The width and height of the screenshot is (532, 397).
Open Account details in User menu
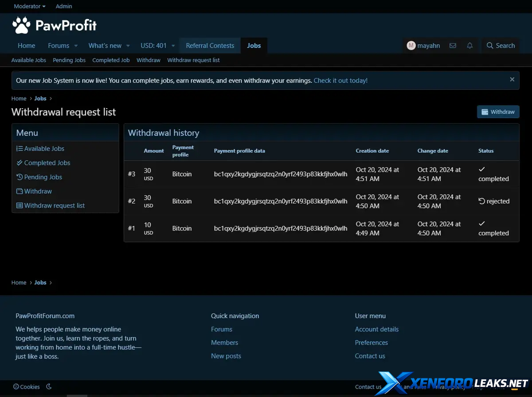pos(376,329)
